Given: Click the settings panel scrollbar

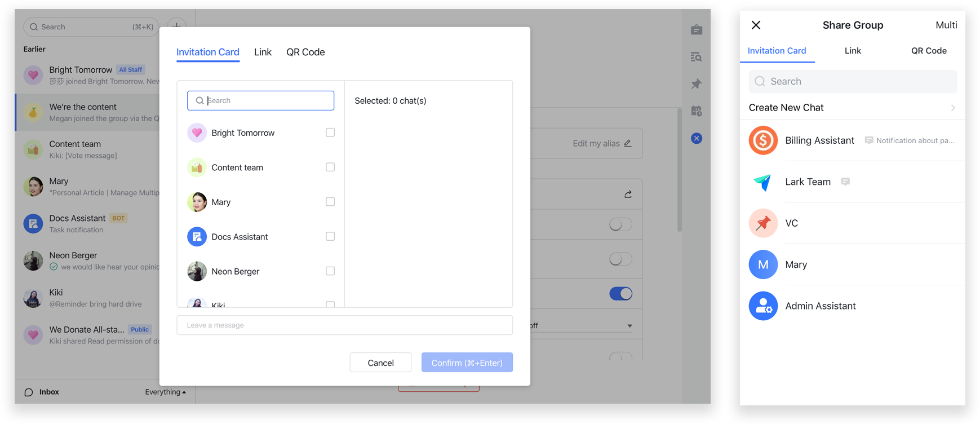Looking at the screenshot, I should (680, 169).
